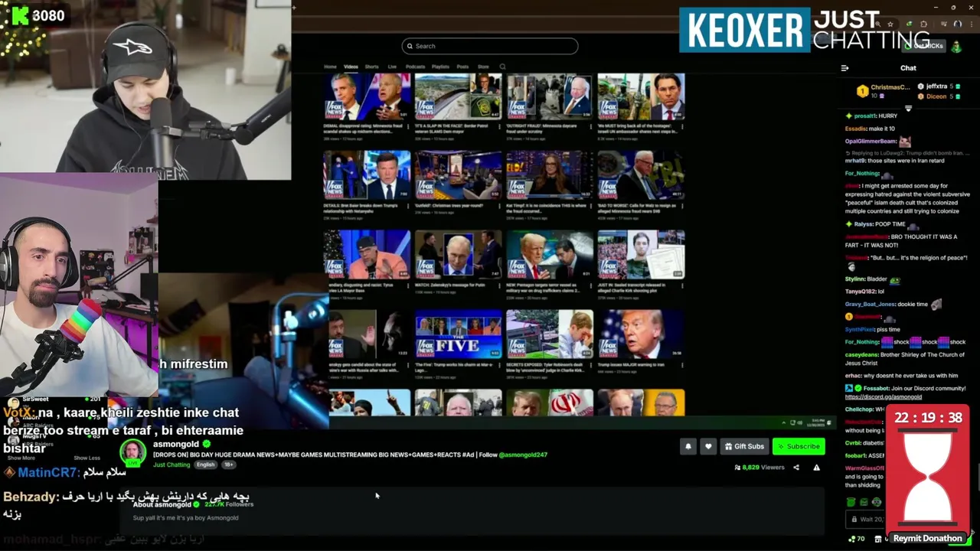Open the Posts tab
The height and width of the screenshot is (551, 980).
[462, 67]
